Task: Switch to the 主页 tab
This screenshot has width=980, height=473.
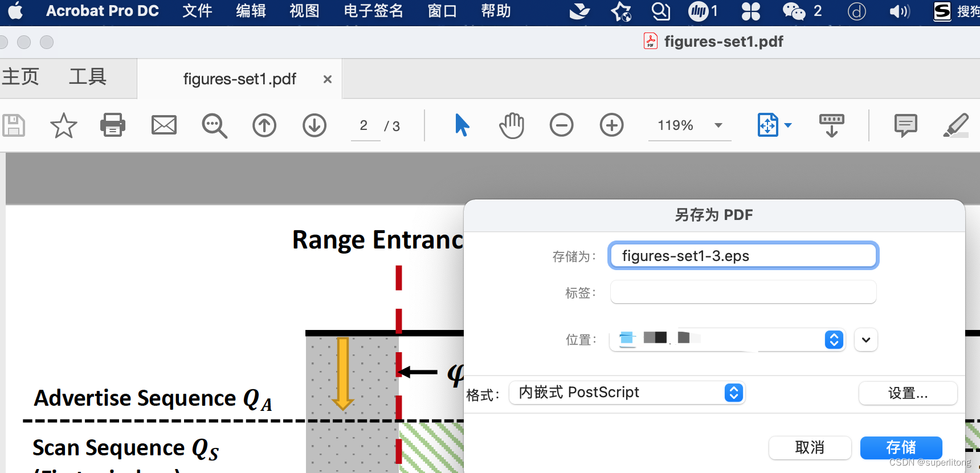Action: pyautogui.click(x=21, y=76)
